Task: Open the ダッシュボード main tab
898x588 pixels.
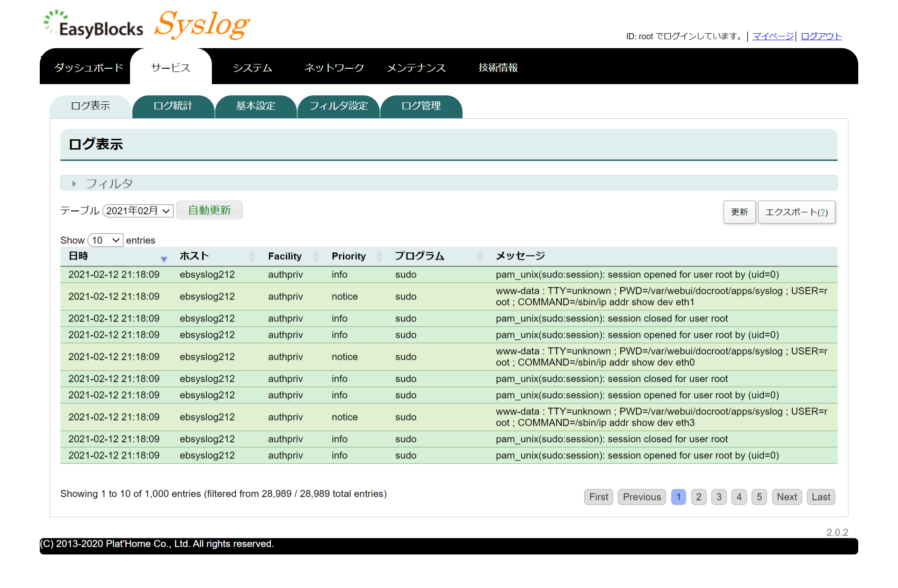Action: point(88,68)
